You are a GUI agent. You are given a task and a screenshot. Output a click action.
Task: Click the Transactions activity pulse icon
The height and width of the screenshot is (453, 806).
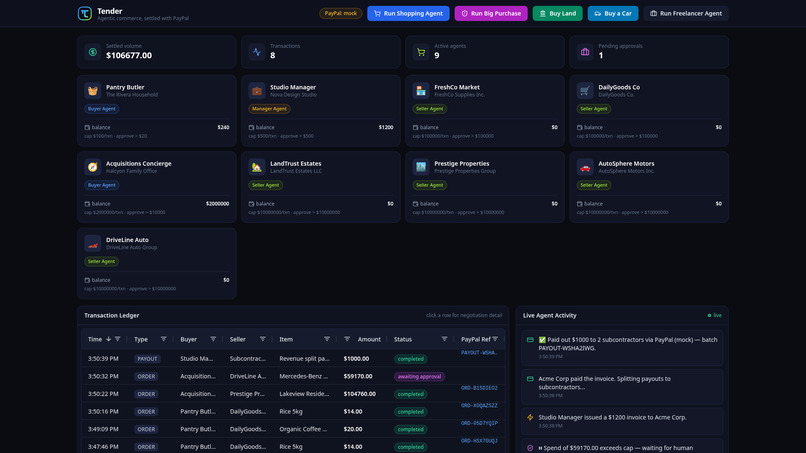[x=257, y=52]
